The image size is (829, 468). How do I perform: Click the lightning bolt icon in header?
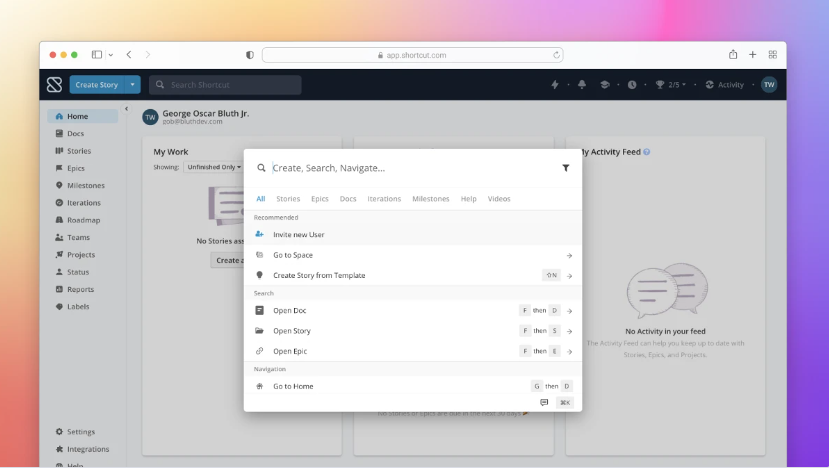(x=555, y=85)
